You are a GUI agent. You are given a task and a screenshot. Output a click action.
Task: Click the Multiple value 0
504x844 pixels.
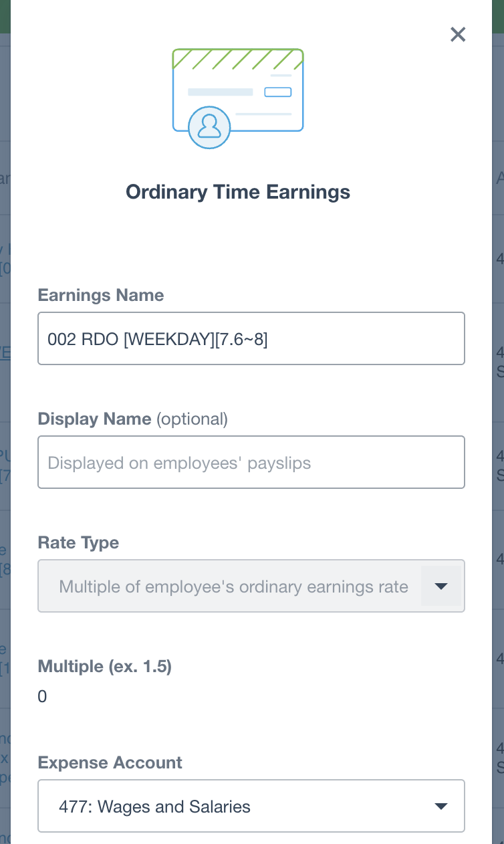coord(42,697)
